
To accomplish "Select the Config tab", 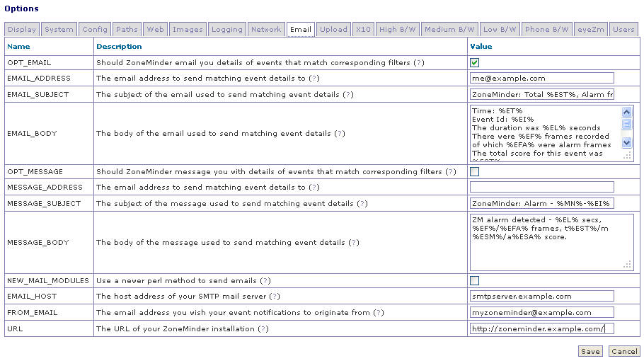I will (x=94, y=30).
